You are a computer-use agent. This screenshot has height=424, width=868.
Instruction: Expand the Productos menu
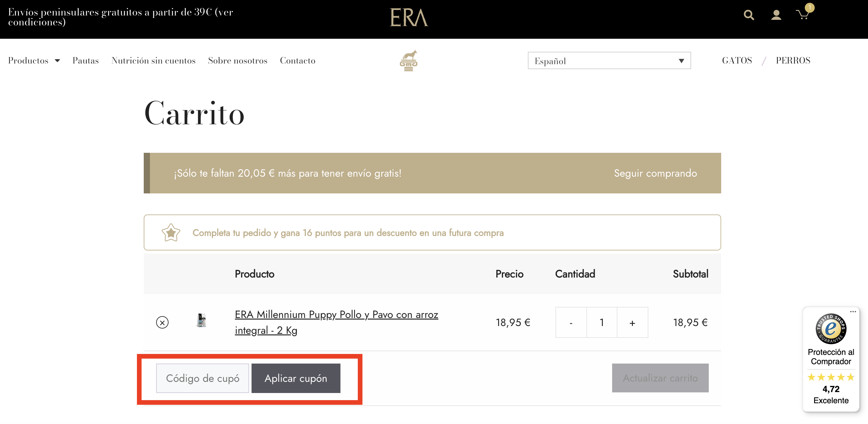tap(34, 61)
